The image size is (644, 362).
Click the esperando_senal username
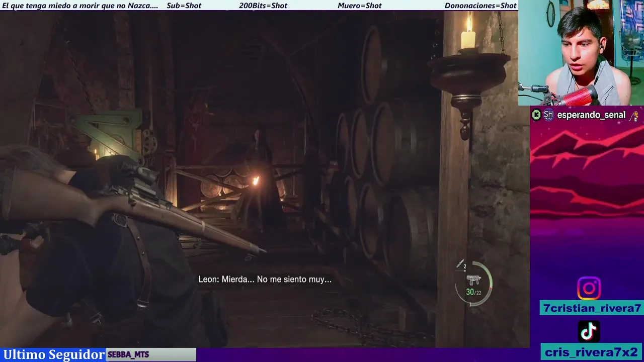pos(591,115)
